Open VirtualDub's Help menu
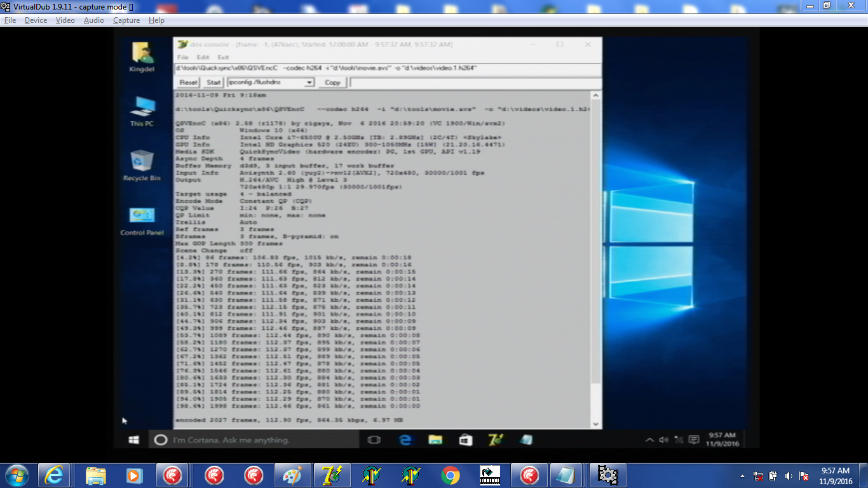The image size is (868, 488). pos(156,20)
